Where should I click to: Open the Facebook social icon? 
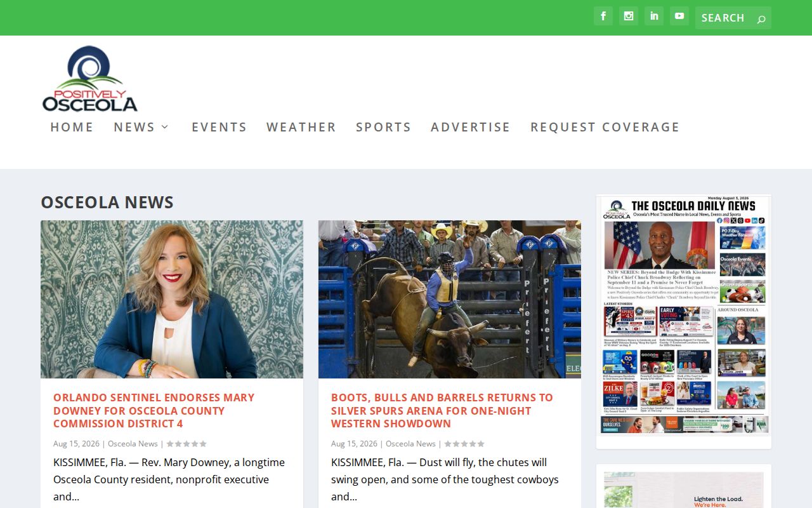[603, 16]
